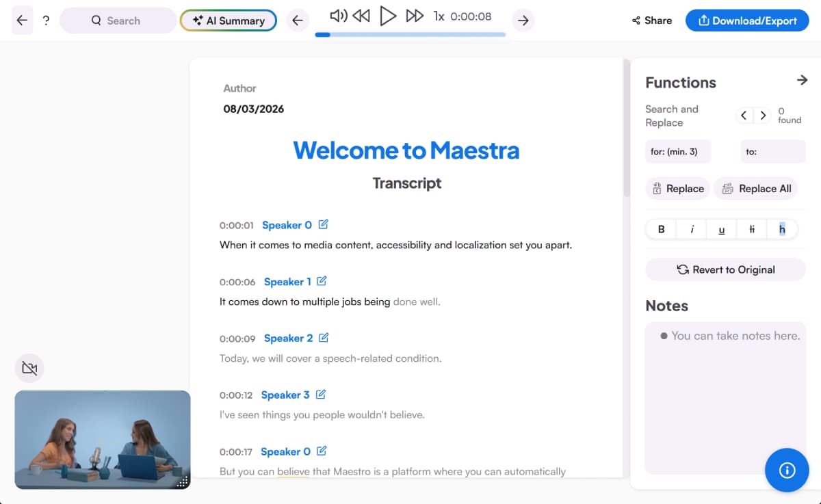The image size is (821, 504).
Task: Seek on the playback progress bar
Action: tap(410, 34)
